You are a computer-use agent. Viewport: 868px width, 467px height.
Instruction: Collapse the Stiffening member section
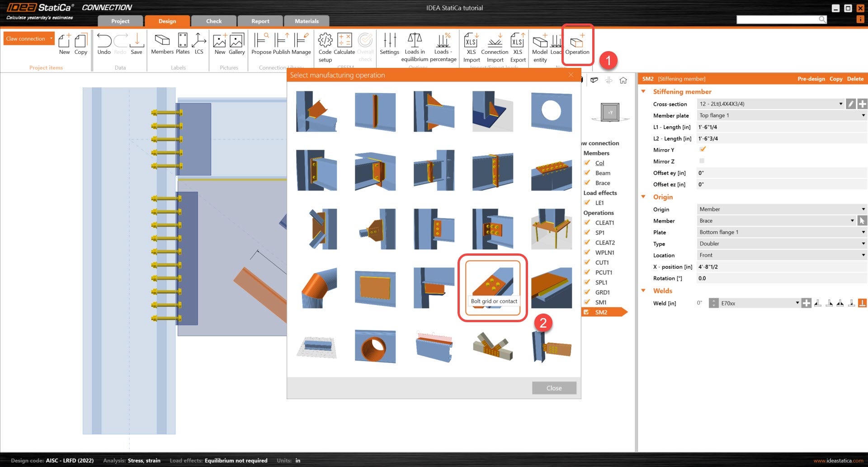click(643, 91)
